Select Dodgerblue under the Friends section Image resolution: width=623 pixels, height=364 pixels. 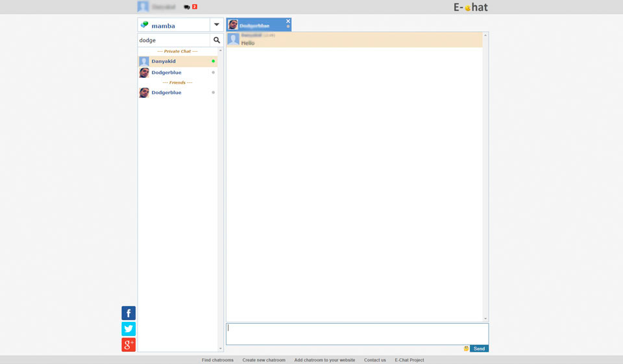(166, 93)
